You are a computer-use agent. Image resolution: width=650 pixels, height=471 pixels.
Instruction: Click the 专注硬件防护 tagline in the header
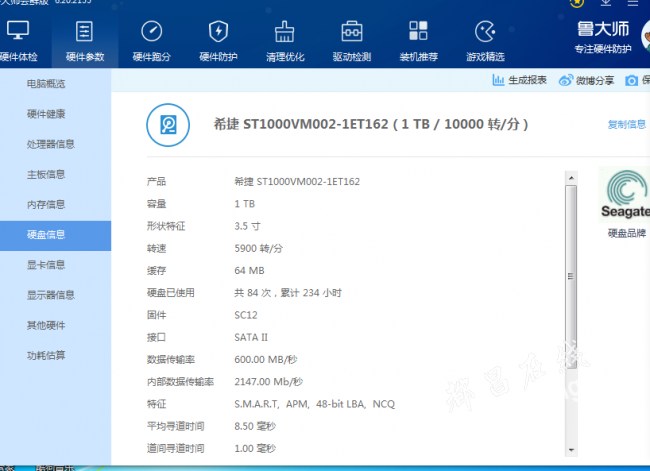(x=603, y=49)
